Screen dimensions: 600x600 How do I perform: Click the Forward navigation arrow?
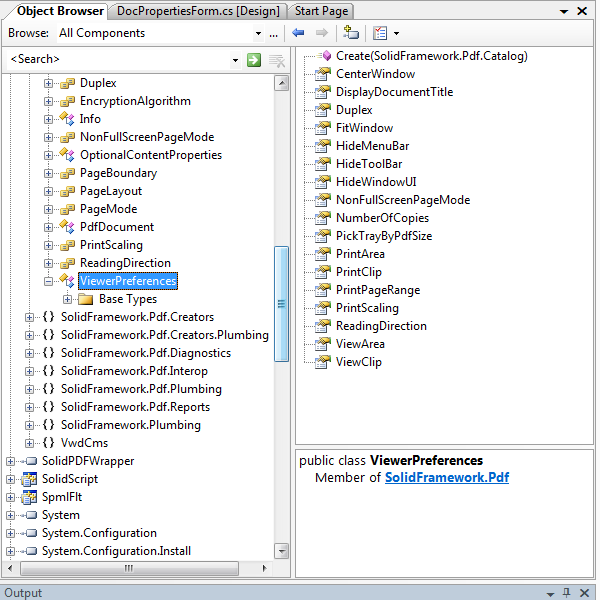click(x=321, y=33)
